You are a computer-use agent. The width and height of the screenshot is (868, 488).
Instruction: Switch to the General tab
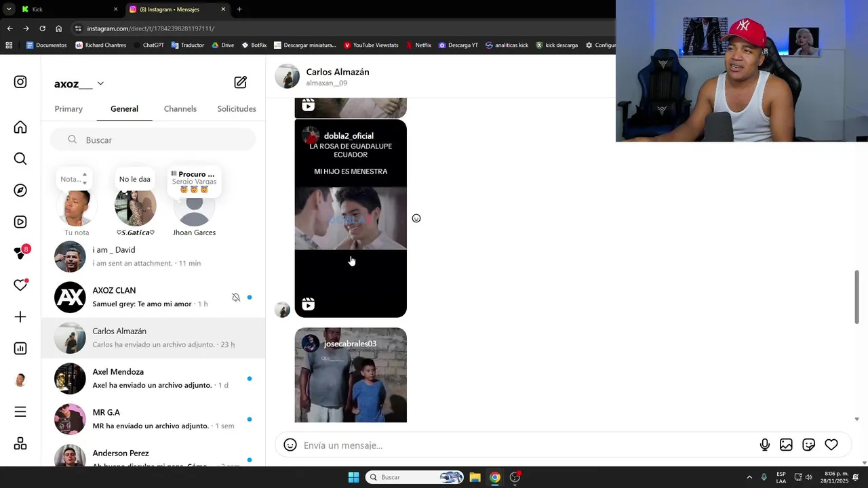124,108
